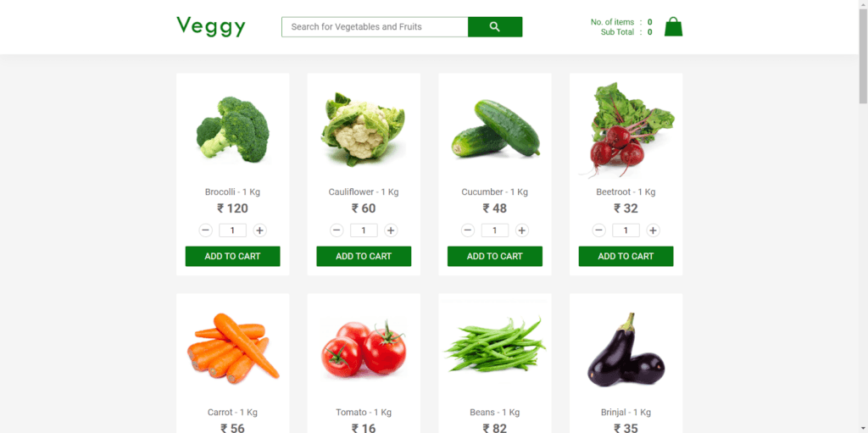The width and height of the screenshot is (868, 433).
Task: Select the Carrot product image
Action: [x=232, y=348]
